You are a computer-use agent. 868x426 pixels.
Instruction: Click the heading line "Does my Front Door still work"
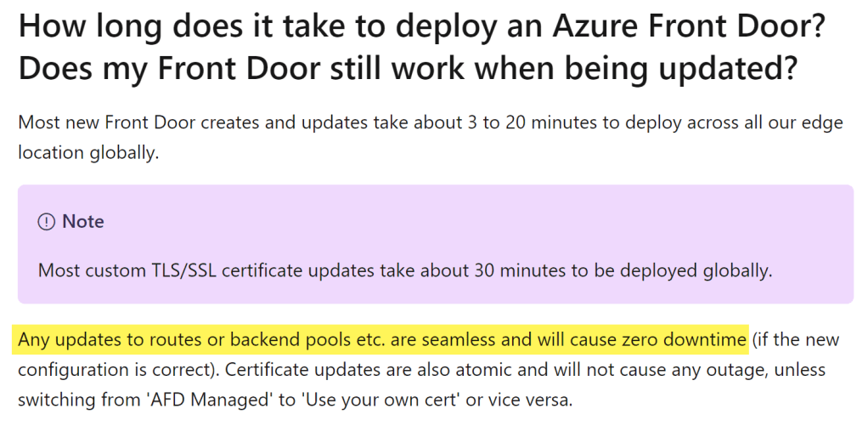click(x=408, y=68)
